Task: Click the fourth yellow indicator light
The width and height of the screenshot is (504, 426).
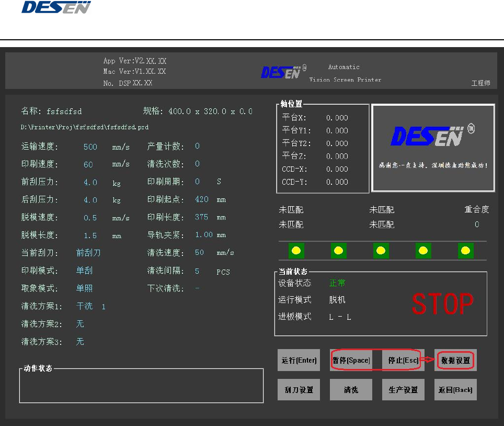Action: coord(423,251)
